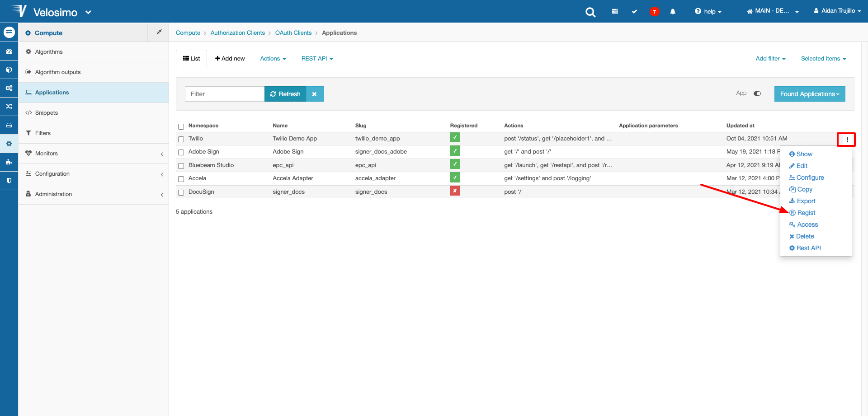Tick the select-all checkbox in table header
The image size is (868, 416).
tap(181, 126)
